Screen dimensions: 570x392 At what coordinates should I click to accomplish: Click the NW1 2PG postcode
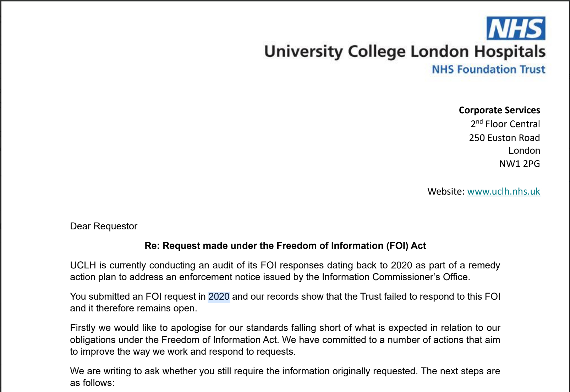coord(520,164)
